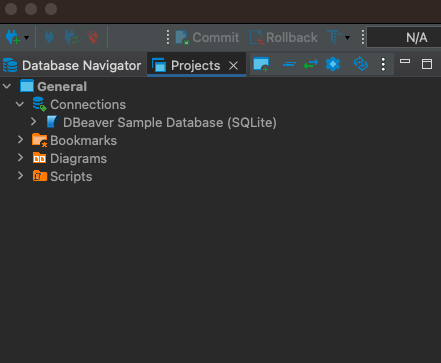The height and width of the screenshot is (363, 441).
Task: Click the Scripts folder icon
Action: 40,176
